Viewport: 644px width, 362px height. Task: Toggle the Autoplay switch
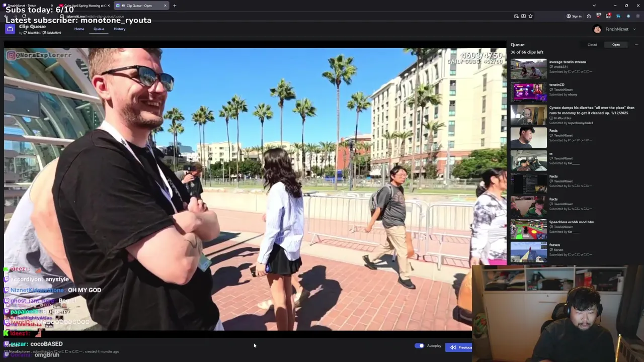point(419,346)
